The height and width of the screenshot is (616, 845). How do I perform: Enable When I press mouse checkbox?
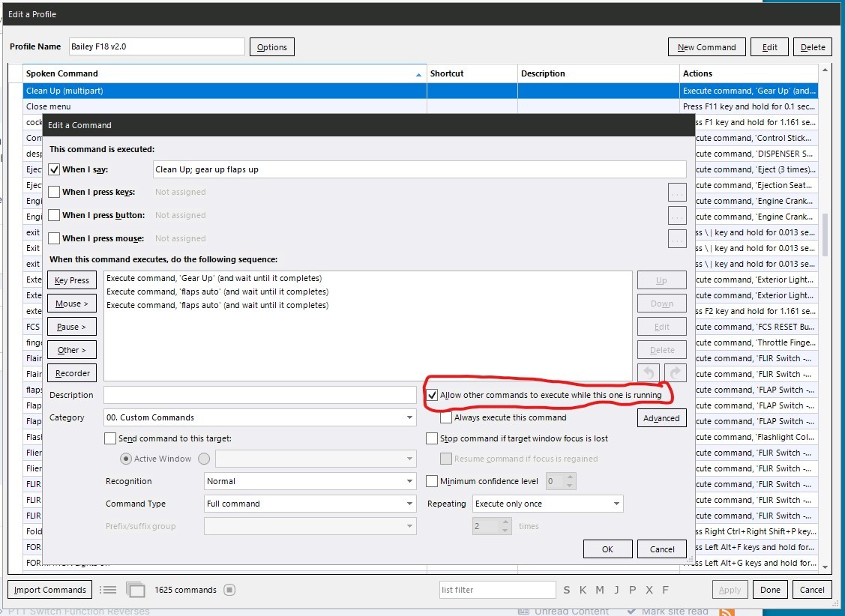(x=54, y=238)
